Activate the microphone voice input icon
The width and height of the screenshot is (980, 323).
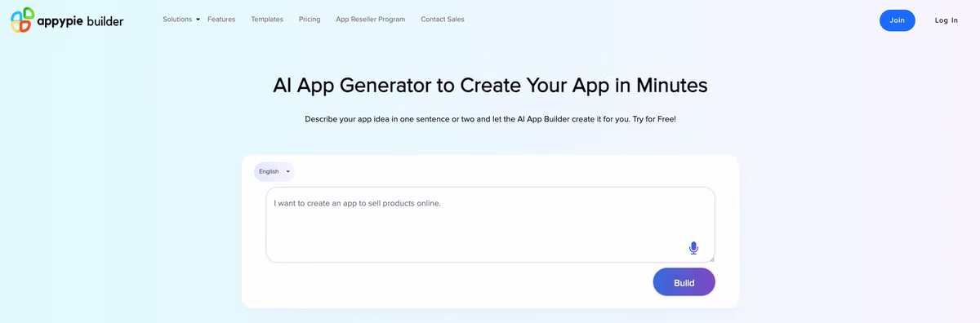[x=693, y=248]
